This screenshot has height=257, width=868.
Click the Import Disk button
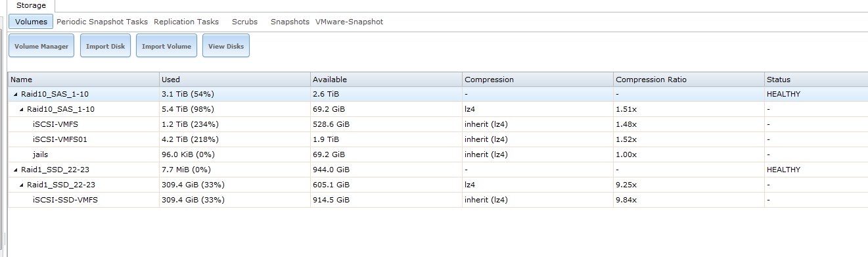(105, 47)
